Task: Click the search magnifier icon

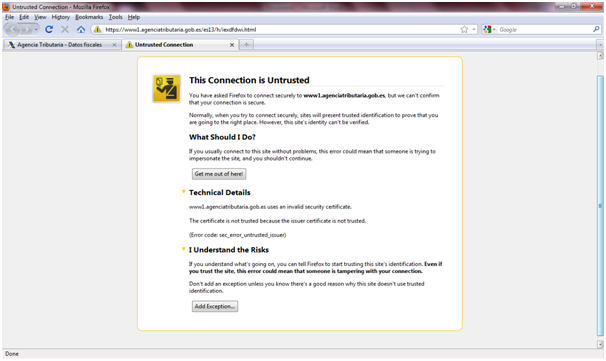Action: point(596,29)
